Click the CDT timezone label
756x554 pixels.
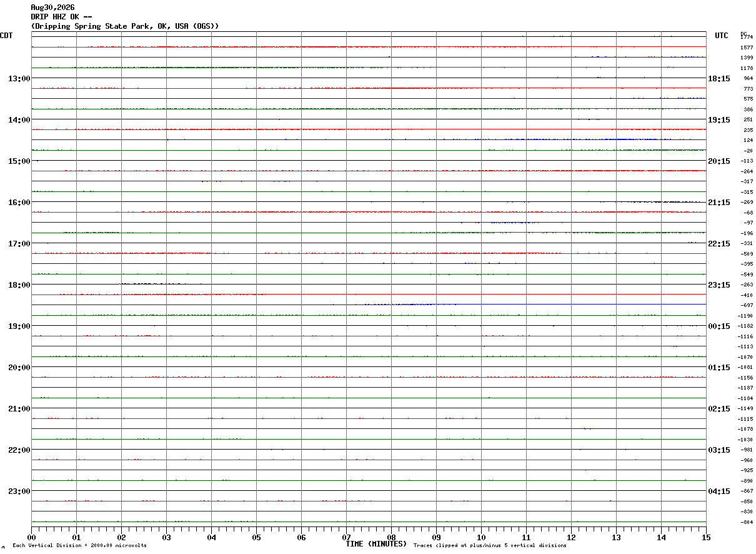coord(6,36)
